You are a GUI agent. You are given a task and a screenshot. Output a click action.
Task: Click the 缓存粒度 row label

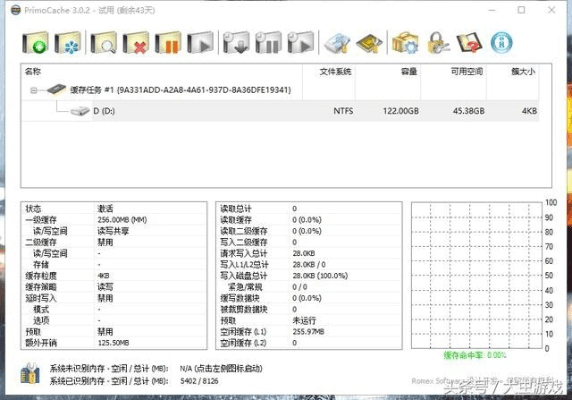pos(41,276)
